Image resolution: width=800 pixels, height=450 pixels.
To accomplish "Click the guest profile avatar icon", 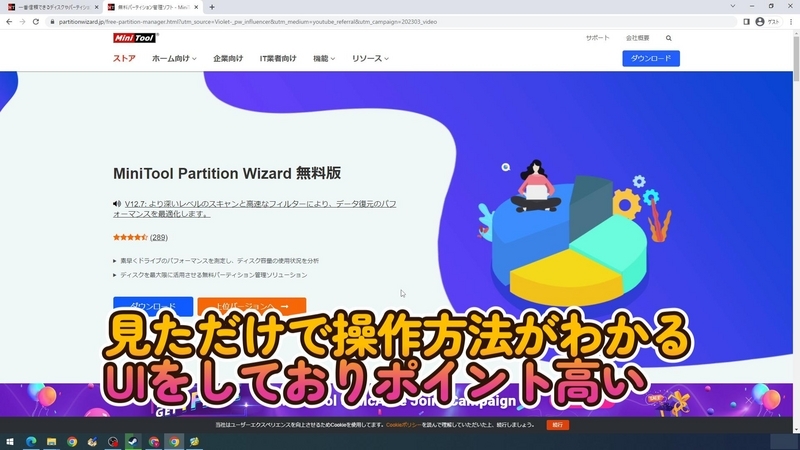I will point(760,22).
